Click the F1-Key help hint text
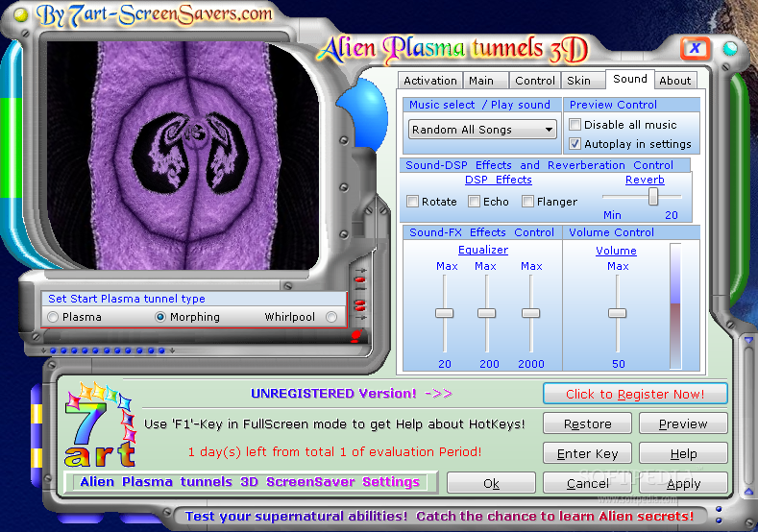 (334, 423)
